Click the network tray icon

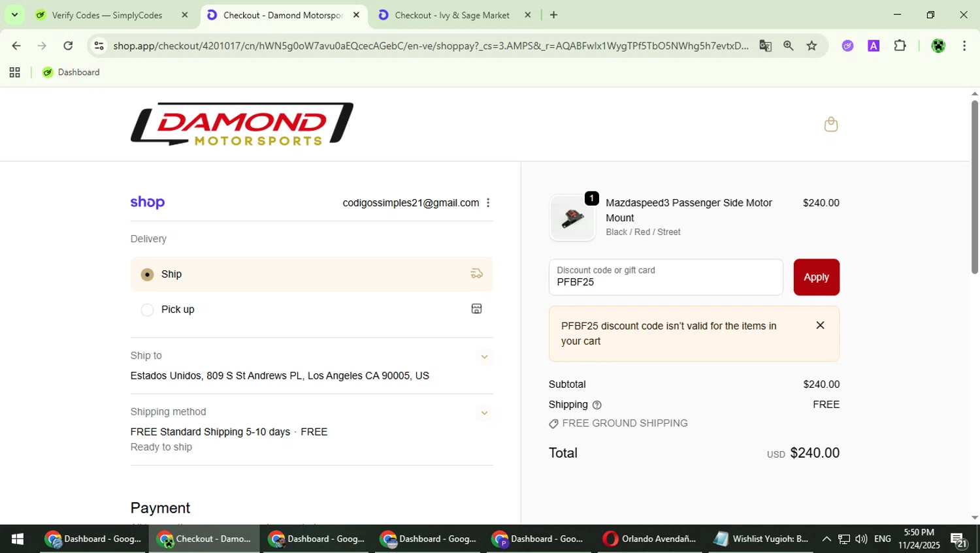click(844, 539)
